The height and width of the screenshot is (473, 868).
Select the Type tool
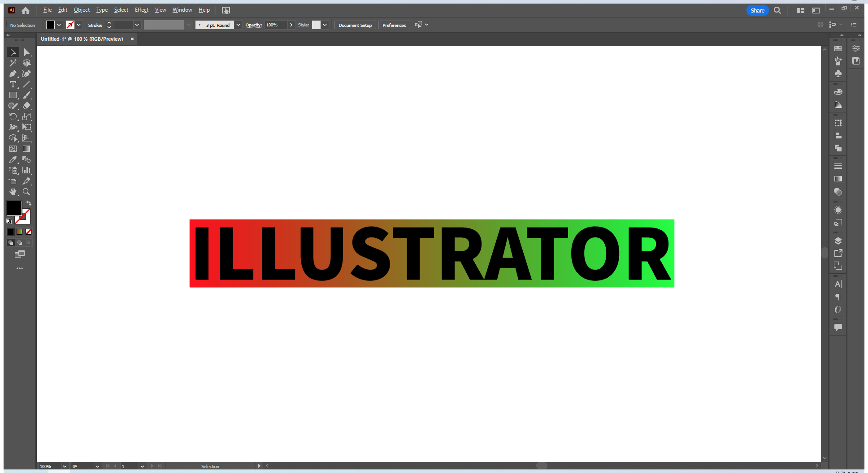pos(13,85)
